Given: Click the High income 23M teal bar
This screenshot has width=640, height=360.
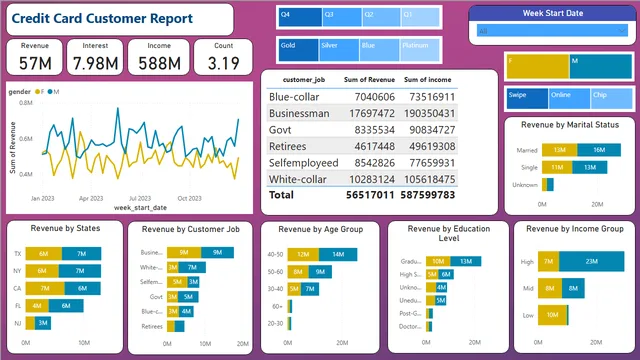Looking at the screenshot, I should (x=591, y=262).
